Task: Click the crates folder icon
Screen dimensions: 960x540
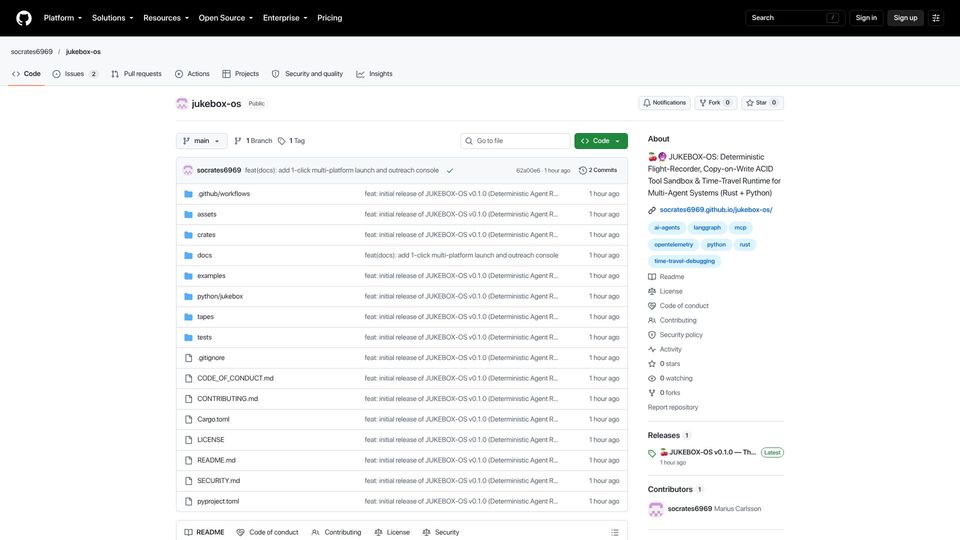Action: [x=189, y=235]
